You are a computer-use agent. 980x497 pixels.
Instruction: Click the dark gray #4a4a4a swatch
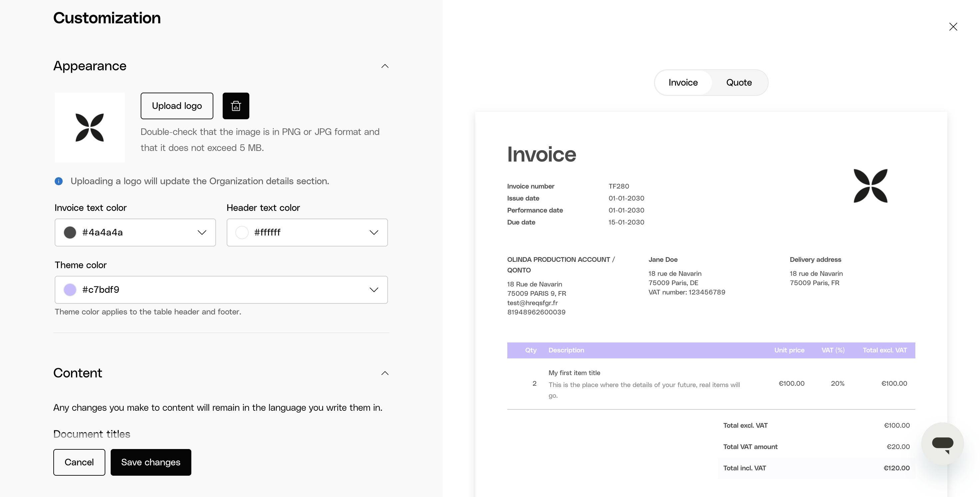coord(70,232)
